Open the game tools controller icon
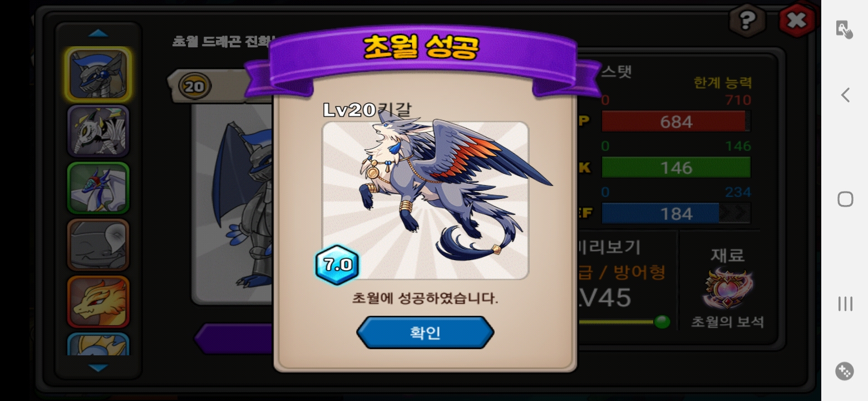The width and height of the screenshot is (868, 401). (x=845, y=371)
